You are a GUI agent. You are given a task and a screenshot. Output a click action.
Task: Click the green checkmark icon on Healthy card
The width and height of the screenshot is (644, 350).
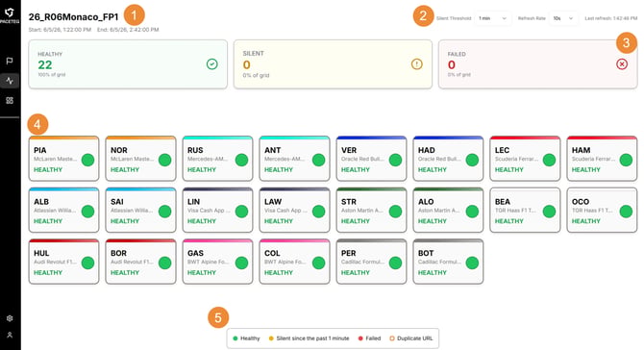211,64
